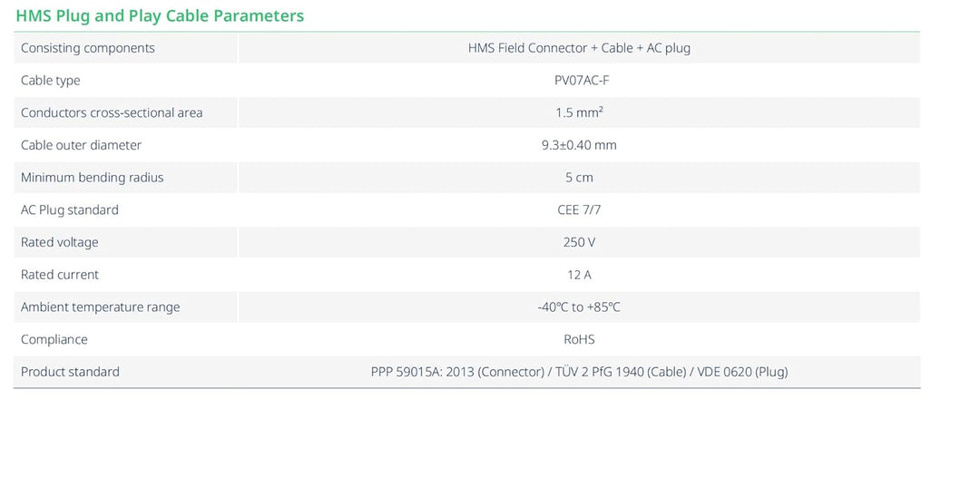Select the Cable outer diameter label
The image size is (980, 477).
point(82,145)
